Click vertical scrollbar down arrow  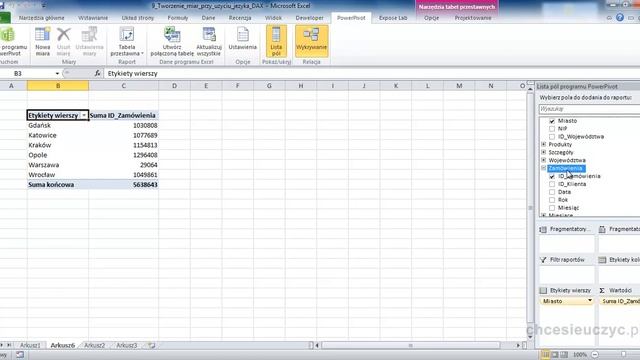530,337
